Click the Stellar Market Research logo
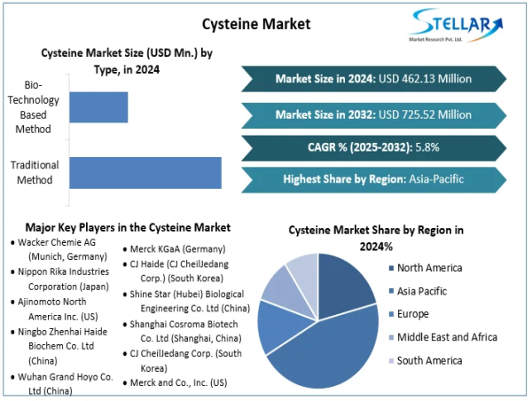The image size is (532, 401). [457, 26]
